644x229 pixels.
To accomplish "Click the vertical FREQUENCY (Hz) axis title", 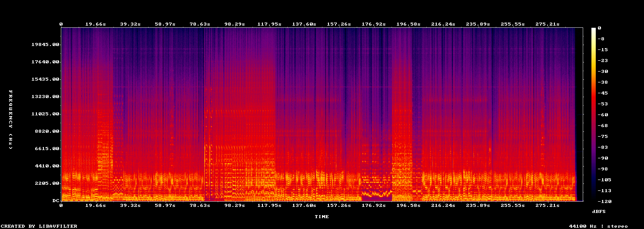I will click(10, 120).
